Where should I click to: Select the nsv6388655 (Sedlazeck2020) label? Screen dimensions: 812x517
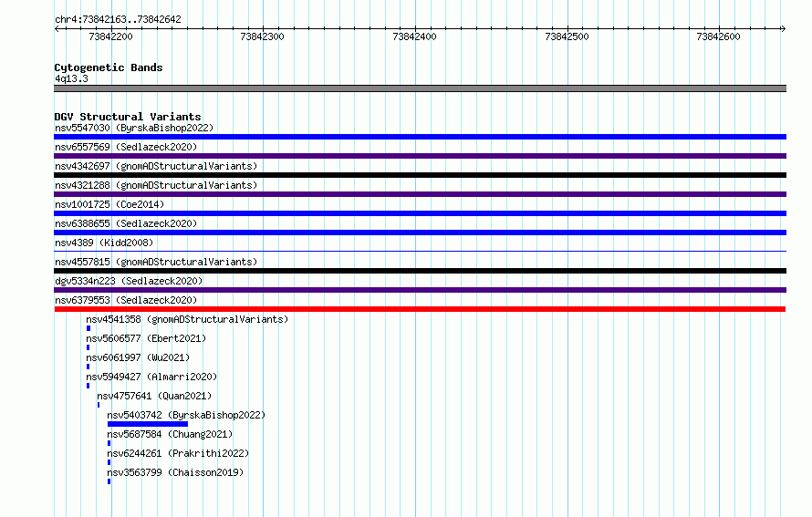pyautogui.click(x=126, y=223)
